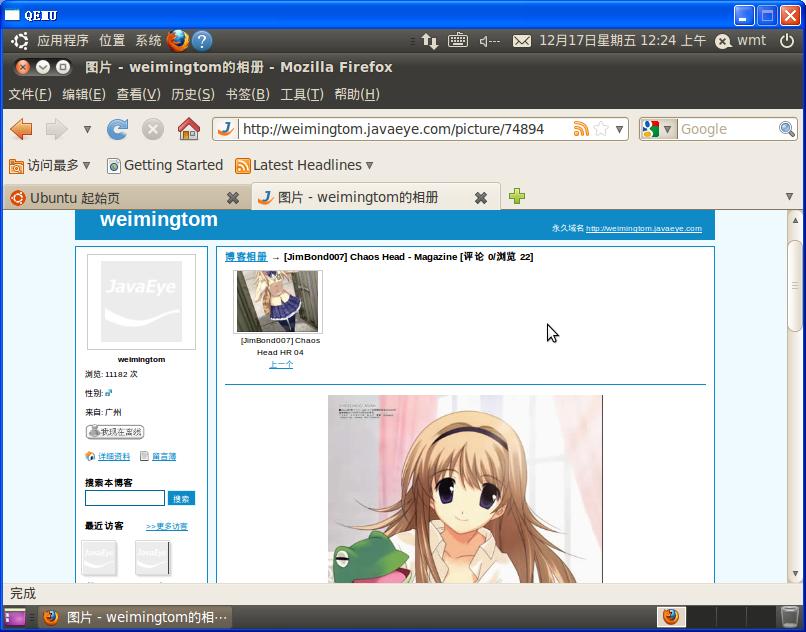Click the vertical scrollbar thumb

[x=795, y=285]
